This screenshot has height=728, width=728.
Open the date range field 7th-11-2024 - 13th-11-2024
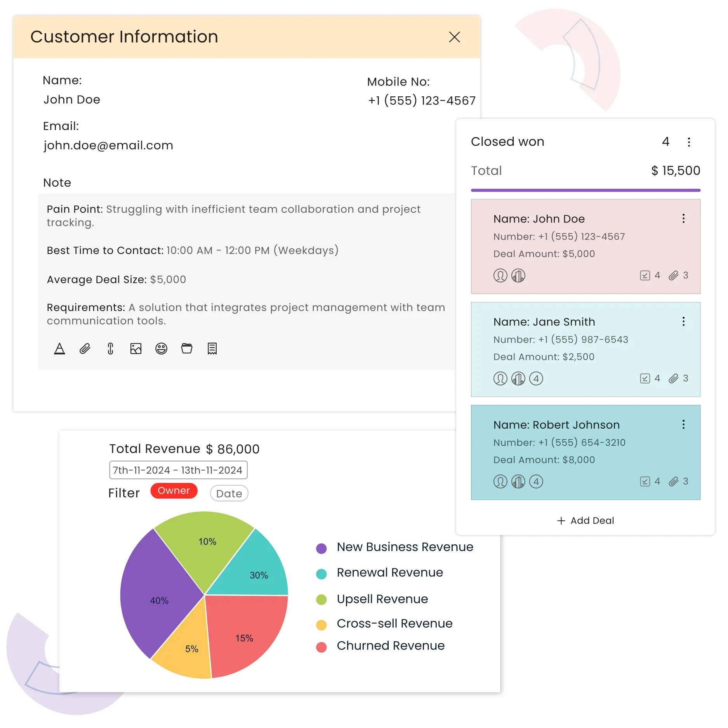178,470
